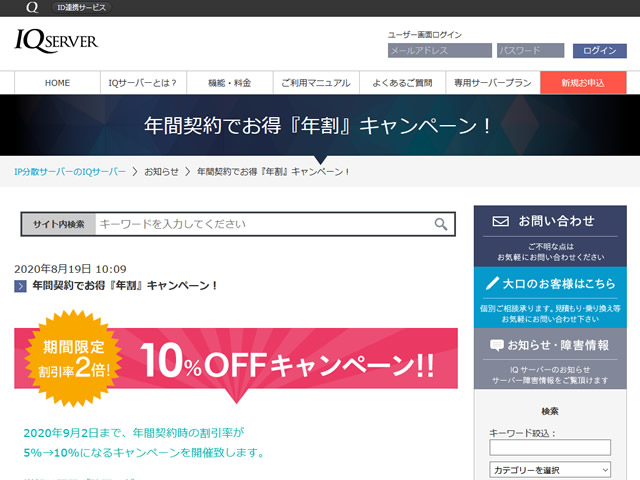This screenshot has width=640, height=480.
Task: Open 機能・料金 menu item
Action: click(230, 83)
